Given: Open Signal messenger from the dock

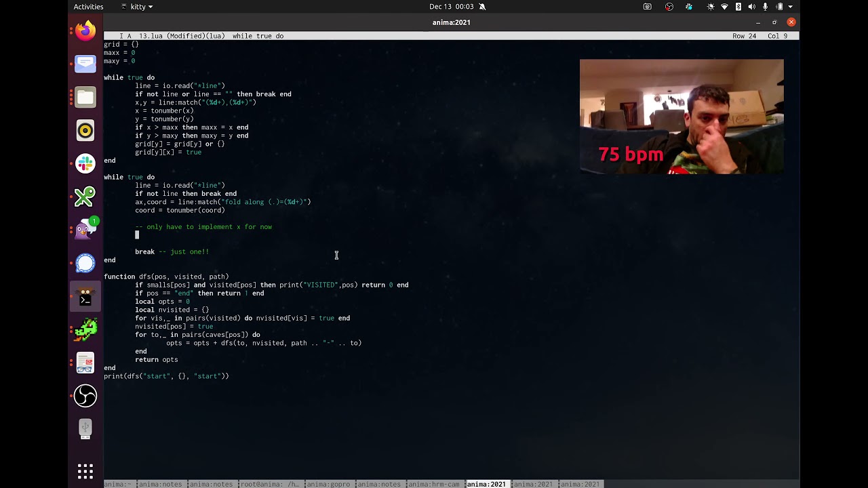Looking at the screenshot, I should pos(85,263).
